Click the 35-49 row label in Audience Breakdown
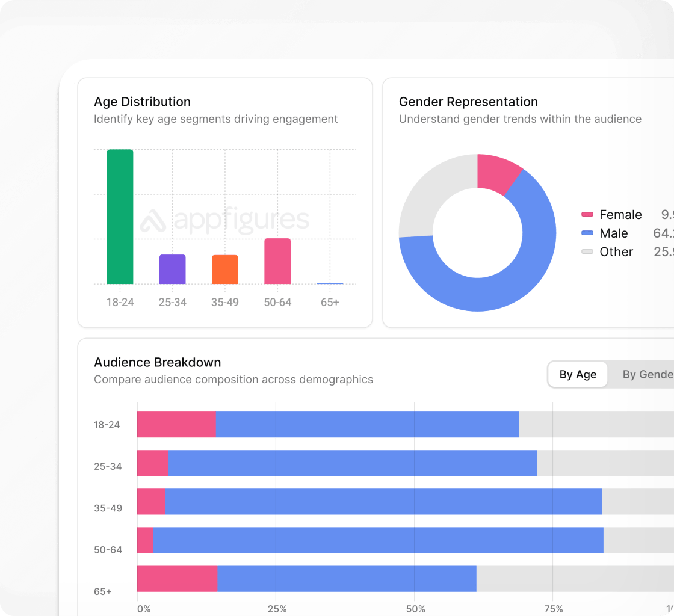The image size is (674, 616). click(x=108, y=508)
